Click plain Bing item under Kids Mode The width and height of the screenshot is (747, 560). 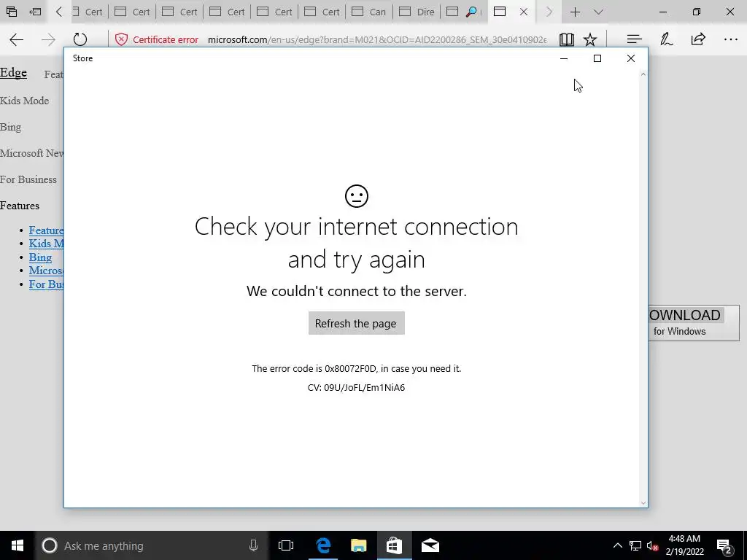[10, 127]
